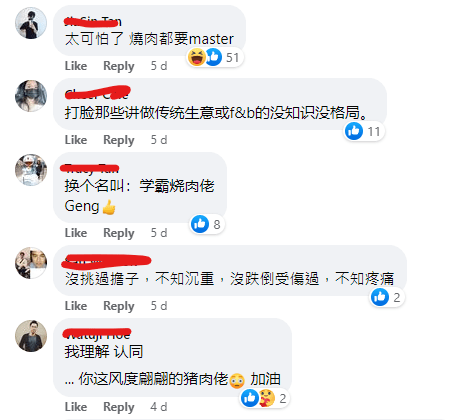Open avatar of the 学霸烧肉佬 commenter

[x=31, y=170]
